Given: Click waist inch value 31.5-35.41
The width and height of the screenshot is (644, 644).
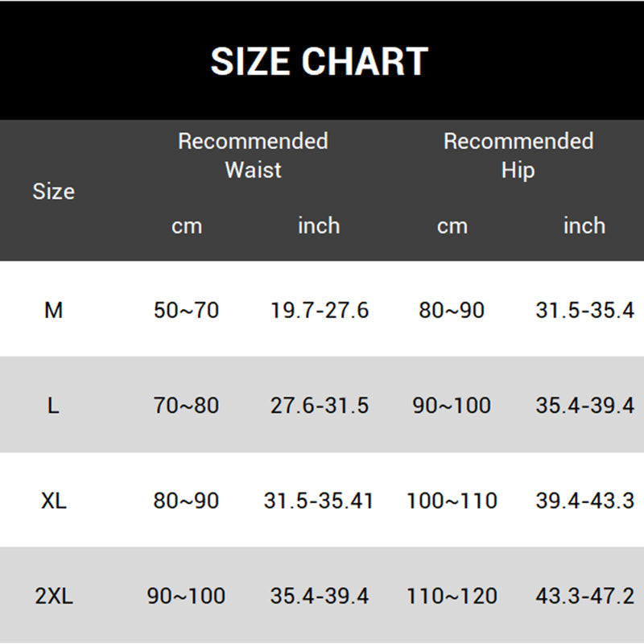Looking at the screenshot, I should point(319,501).
